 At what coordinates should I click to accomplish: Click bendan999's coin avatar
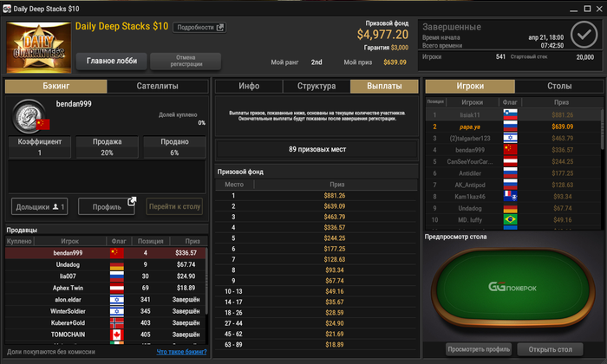pyautogui.click(x=29, y=115)
